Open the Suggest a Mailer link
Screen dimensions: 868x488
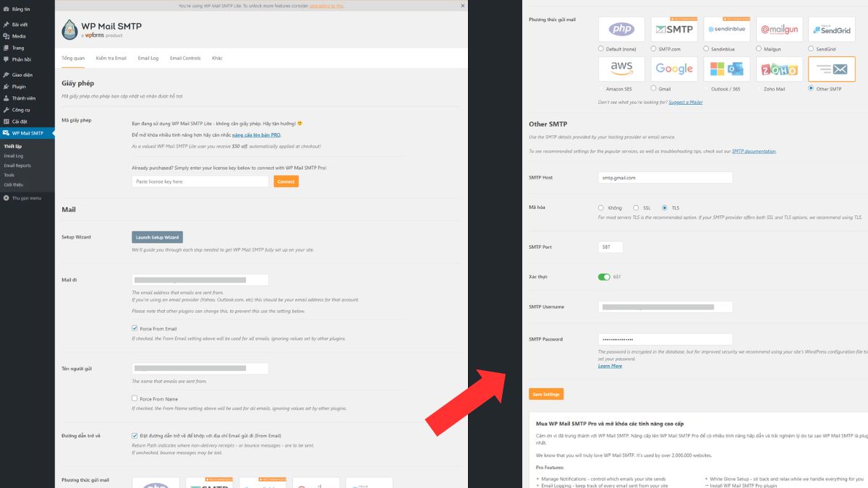[x=686, y=102]
